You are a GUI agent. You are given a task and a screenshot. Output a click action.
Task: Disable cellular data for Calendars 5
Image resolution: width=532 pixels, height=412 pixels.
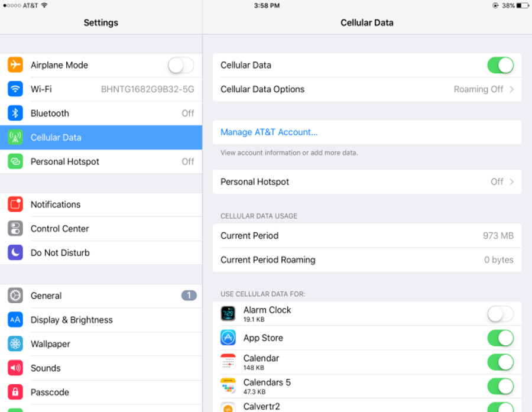[x=501, y=386]
